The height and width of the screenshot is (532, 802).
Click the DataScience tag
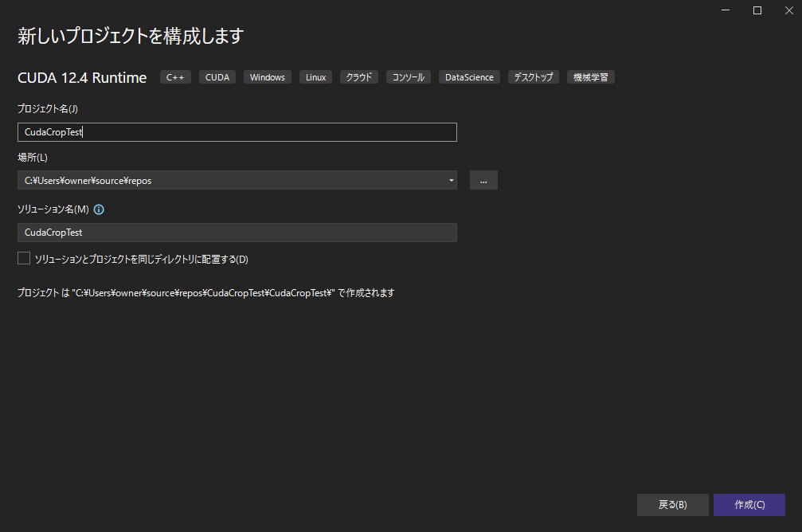pyautogui.click(x=469, y=77)
